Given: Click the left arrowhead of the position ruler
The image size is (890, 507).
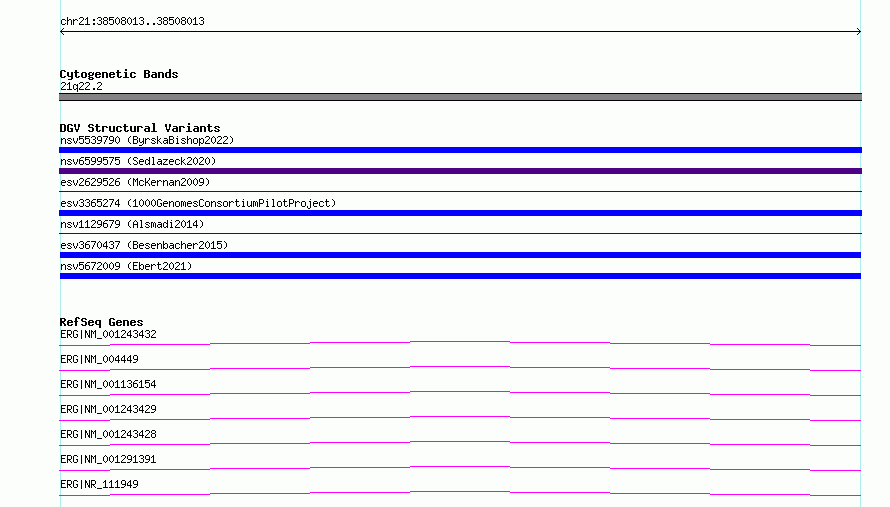Looking at the screenshot, I should coord(62,32).
